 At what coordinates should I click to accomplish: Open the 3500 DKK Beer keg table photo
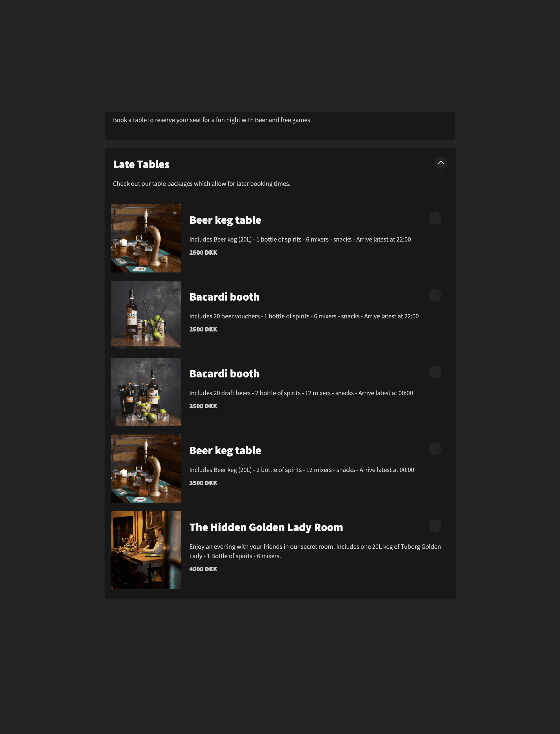pos(146,469)
